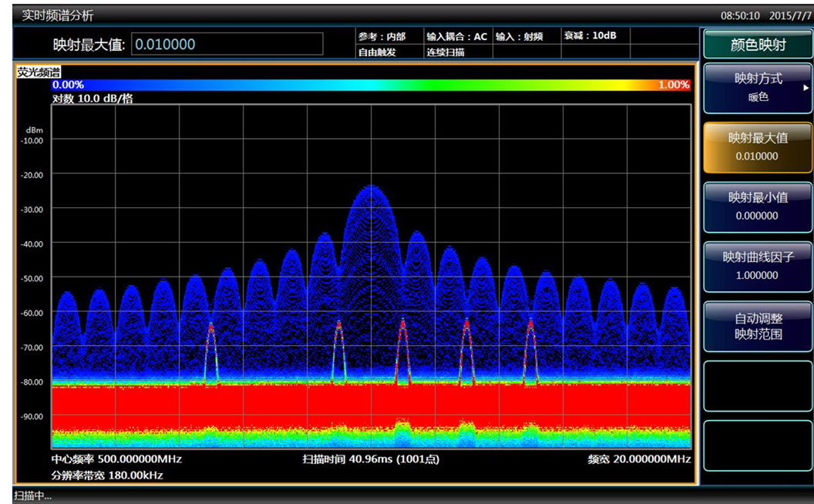
Task: Click the 输入耦合:AC status cell
Action: 456,36
